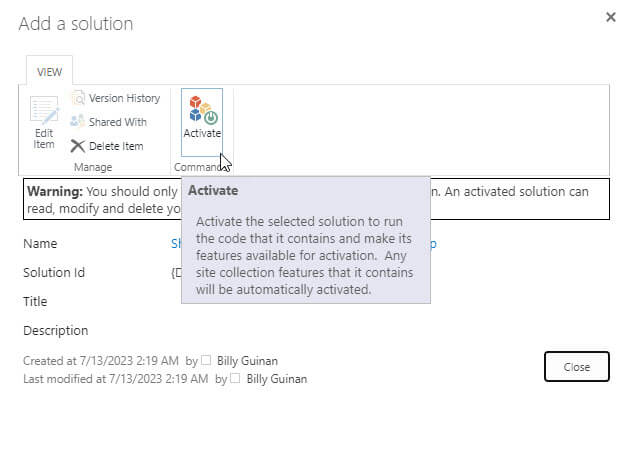
Task: Close the dialog with the top-right X
Action: (x=611, y=18)
